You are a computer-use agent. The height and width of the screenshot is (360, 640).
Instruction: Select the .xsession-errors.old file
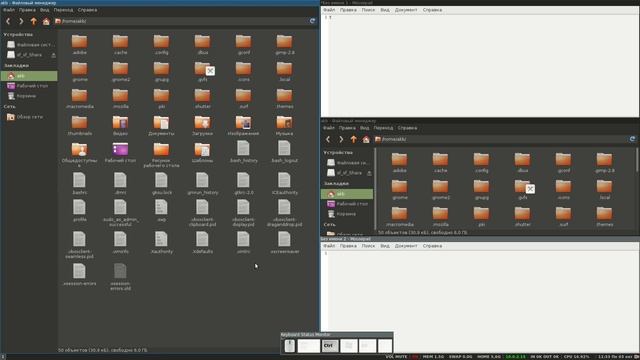click(120, 277)
